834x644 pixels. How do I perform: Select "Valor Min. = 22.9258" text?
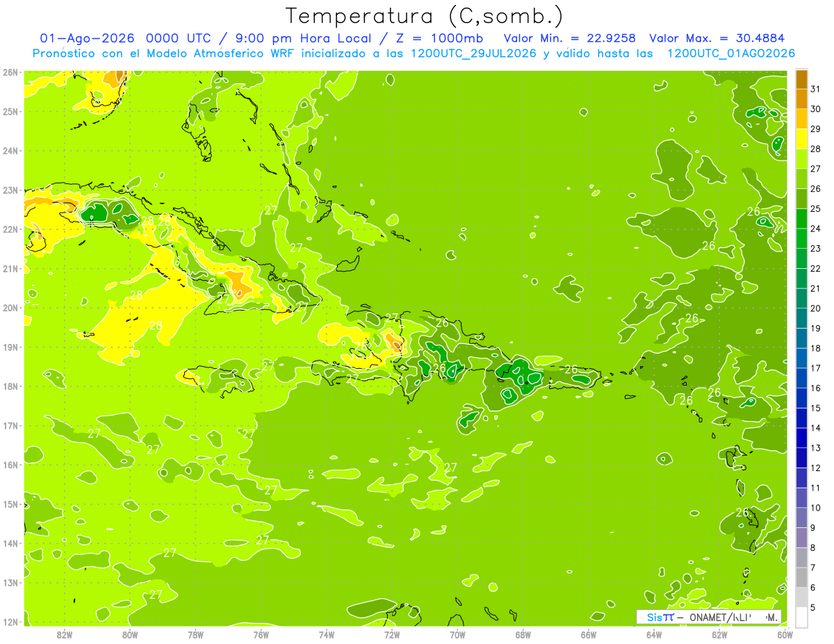(570, 38)
